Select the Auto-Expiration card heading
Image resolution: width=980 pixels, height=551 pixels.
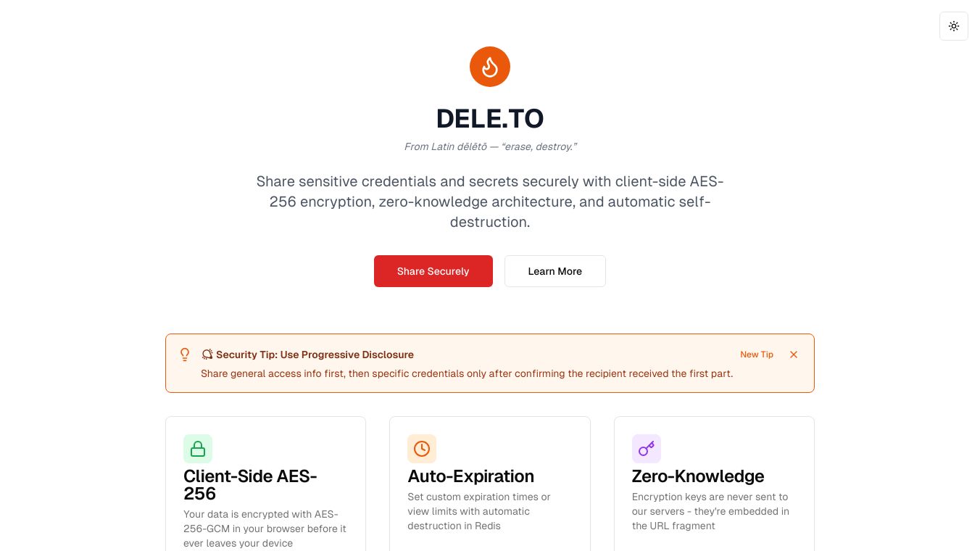(470, 476)
